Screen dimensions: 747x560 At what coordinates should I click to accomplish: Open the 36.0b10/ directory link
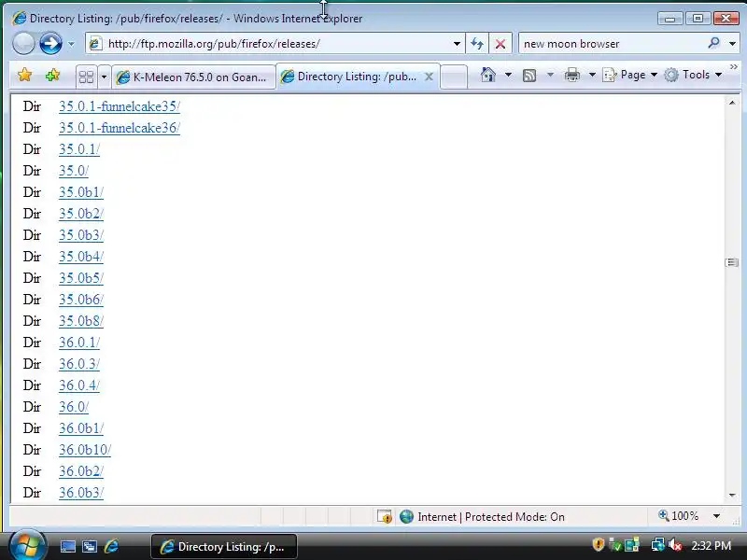85,450
